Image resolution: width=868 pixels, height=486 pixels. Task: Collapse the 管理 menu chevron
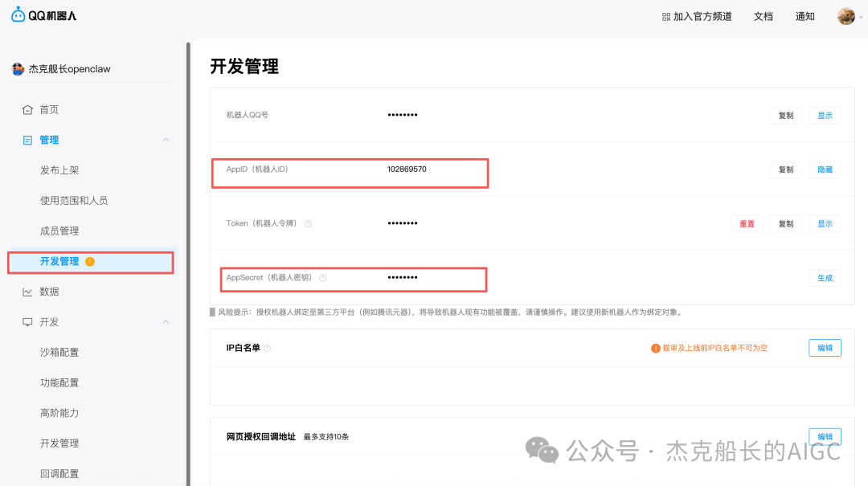(166, 140)
